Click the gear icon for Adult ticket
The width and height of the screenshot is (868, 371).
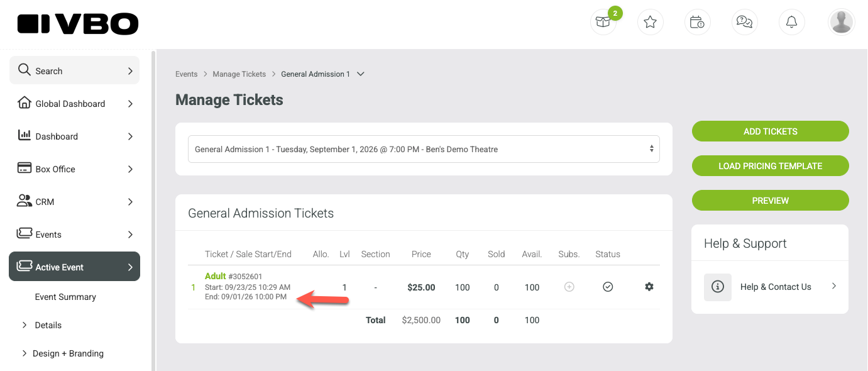click(649, 287)
